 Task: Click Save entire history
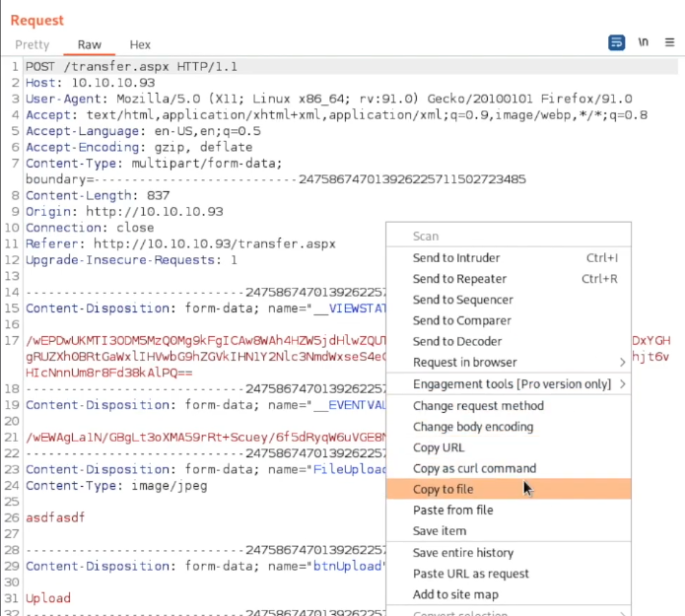coord(463,553)
